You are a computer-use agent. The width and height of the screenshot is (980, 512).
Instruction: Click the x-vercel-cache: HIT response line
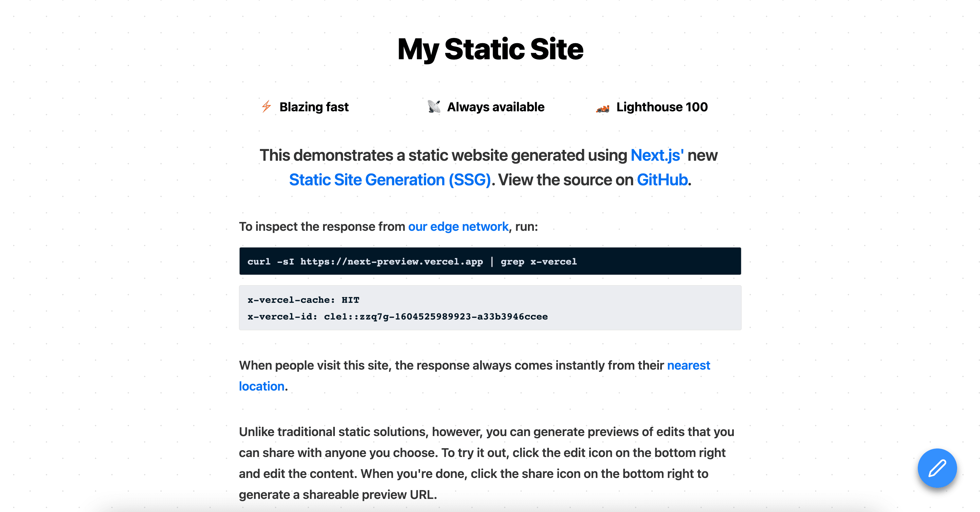tap(302, 300)
